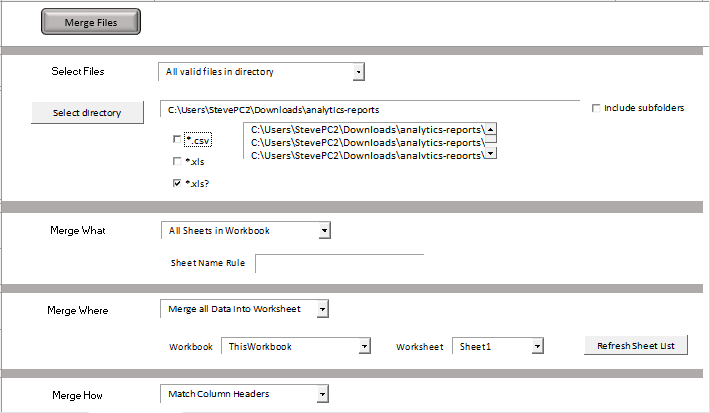This screenshot has width=710, height=413.
Task: Select the first file path in list
Action: (365, 130)
